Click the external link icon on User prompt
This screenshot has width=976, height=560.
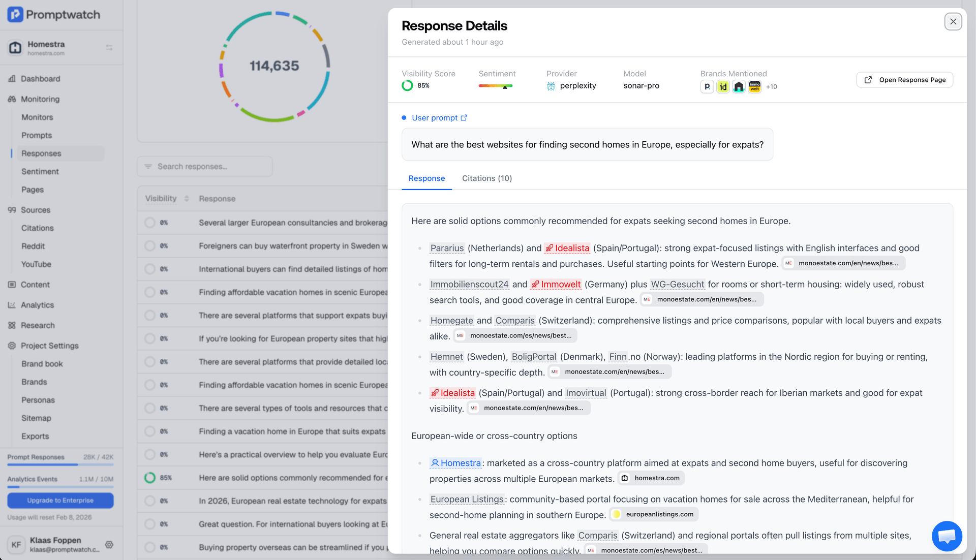coord(464,117)
